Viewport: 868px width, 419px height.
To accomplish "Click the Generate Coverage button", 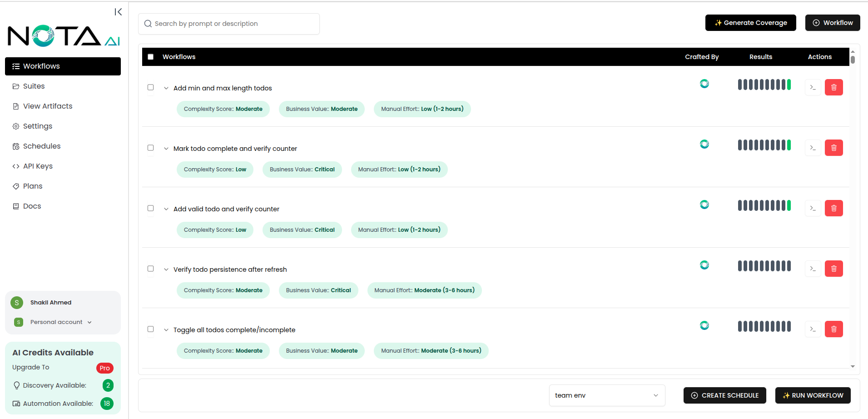I will coord(750,22).
